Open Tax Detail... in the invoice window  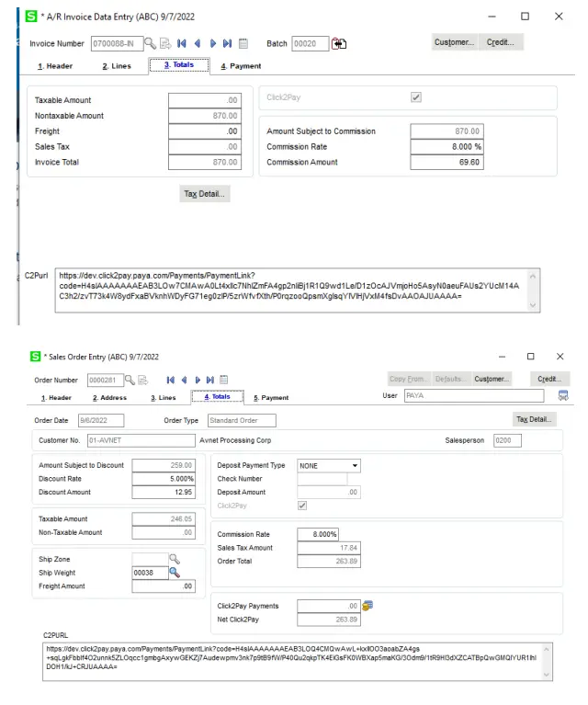click(205, 194)
